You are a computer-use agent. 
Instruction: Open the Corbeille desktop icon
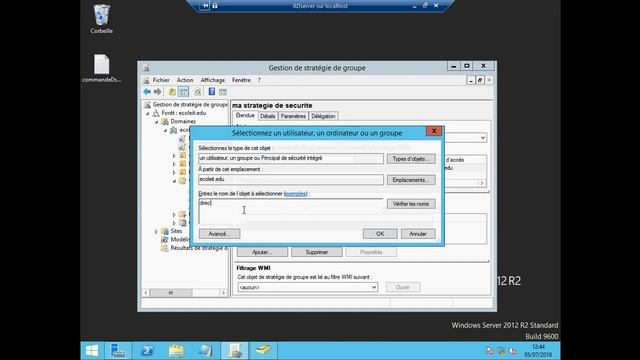[x=102, y=19]
